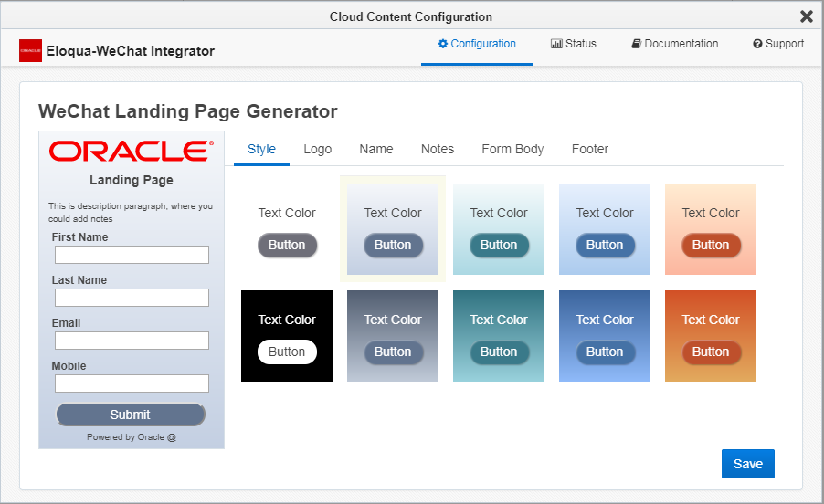Screen dimensions: 824x504
Task: Select the dark blue gradient style
Action: (605, 336)
